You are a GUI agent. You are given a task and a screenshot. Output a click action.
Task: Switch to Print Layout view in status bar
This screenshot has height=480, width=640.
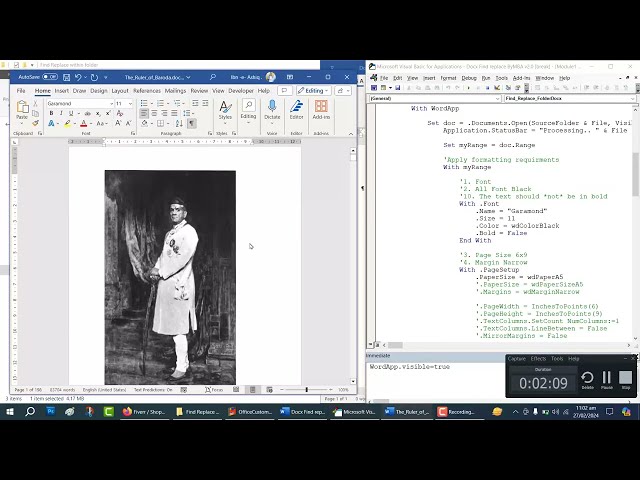pyautogui.click(x=253, y=390)
